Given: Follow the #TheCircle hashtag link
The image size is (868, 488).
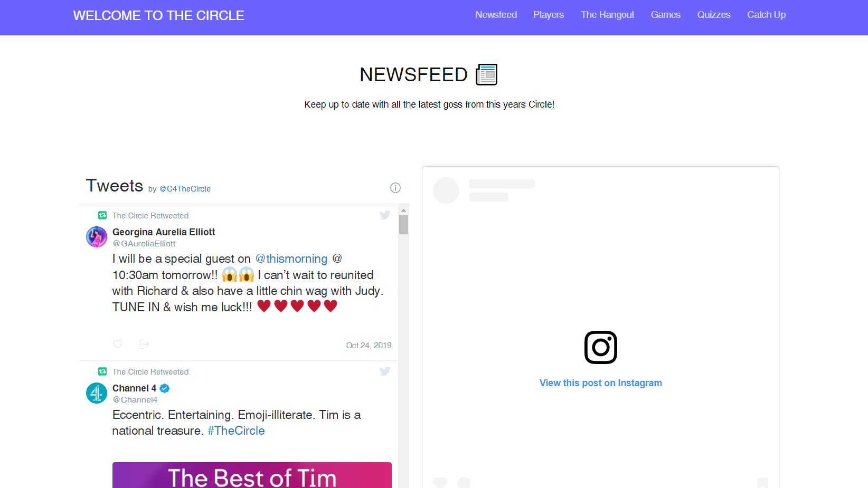Looking at the screenshot, I should pyautogui.click(x=236, y=431).
